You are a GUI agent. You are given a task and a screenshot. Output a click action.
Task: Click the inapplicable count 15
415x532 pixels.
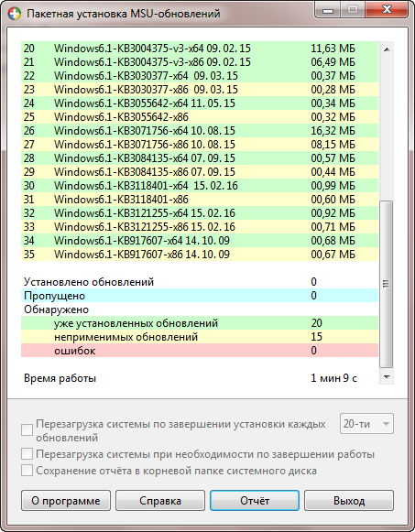[x=316, y=337]
